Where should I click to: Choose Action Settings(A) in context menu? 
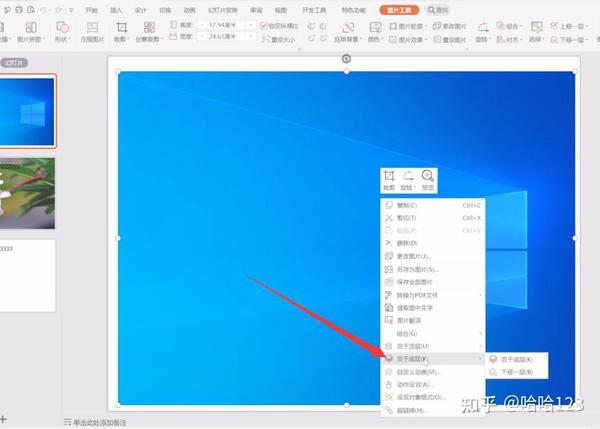[x=433, y=385]
